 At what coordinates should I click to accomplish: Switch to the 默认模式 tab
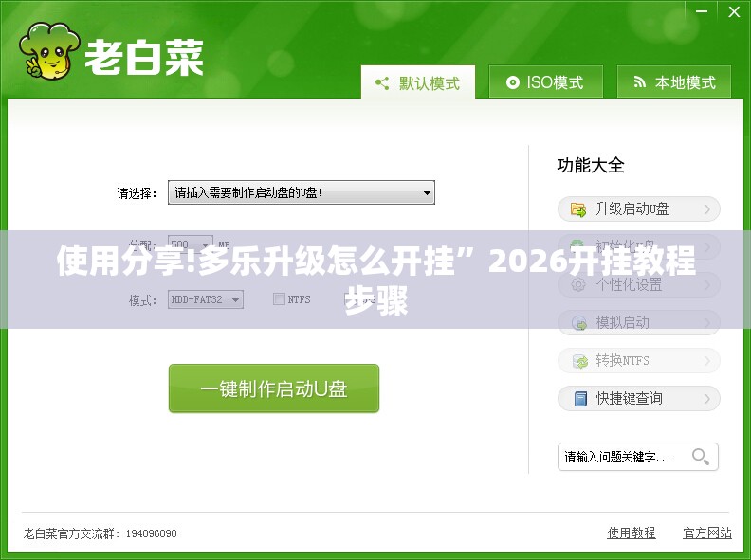click(x=417, y=82)
